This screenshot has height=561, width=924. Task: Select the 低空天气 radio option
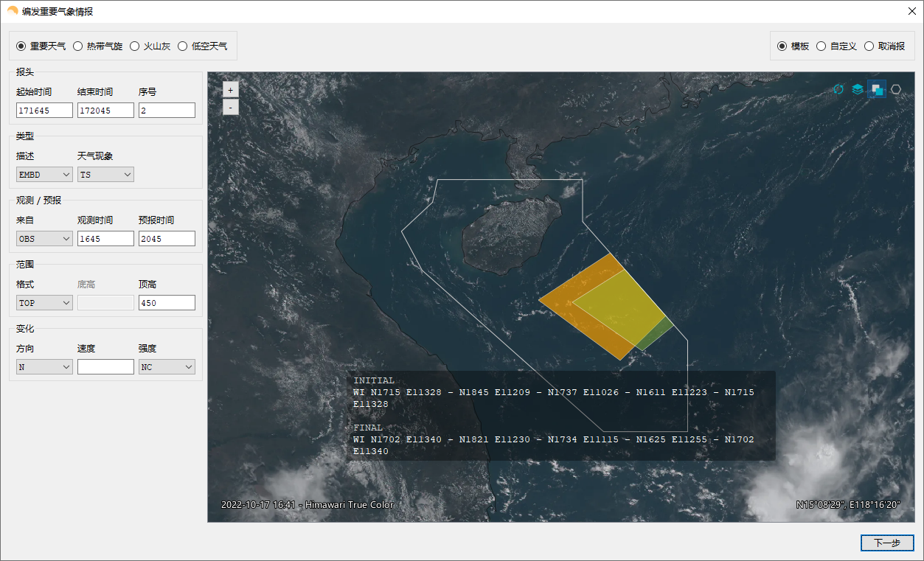coord(203,46)
